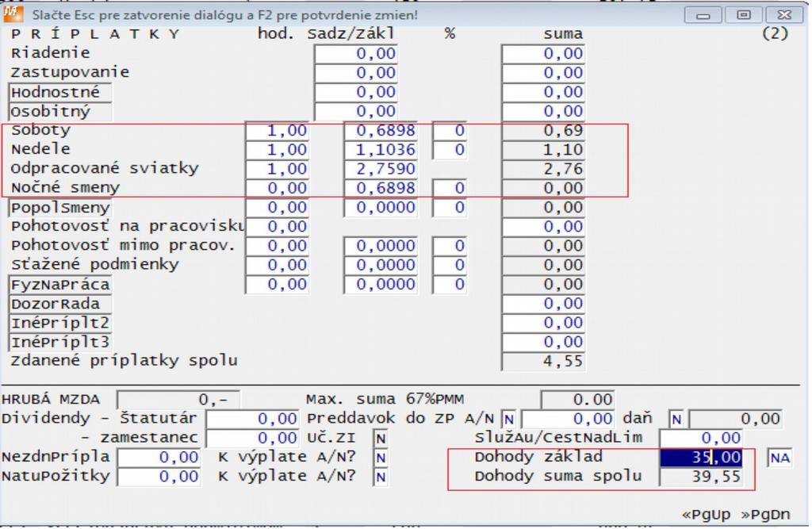Click the Nočné smeny rate field
Viewport: 812px width, 529px height.
(381, 188)
